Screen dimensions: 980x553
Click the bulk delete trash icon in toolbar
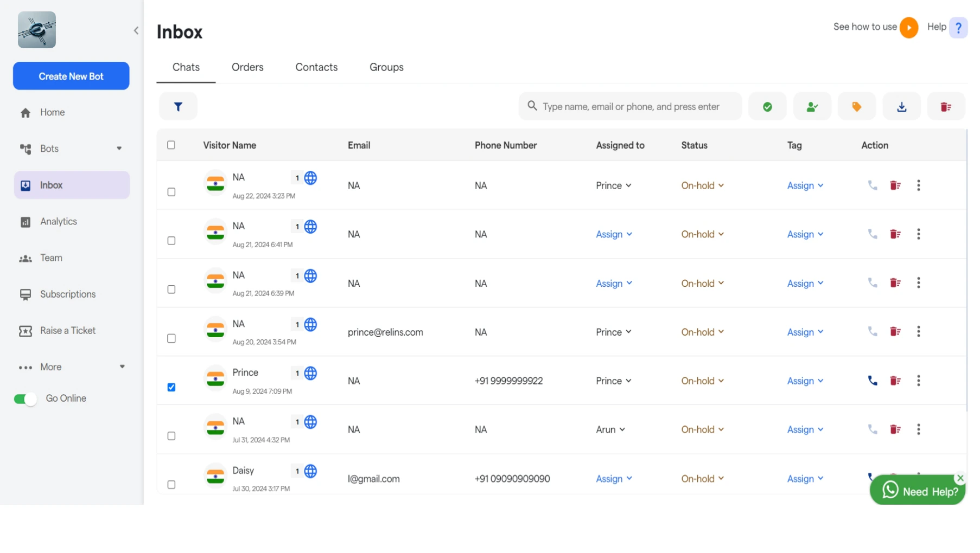point(946,107)
